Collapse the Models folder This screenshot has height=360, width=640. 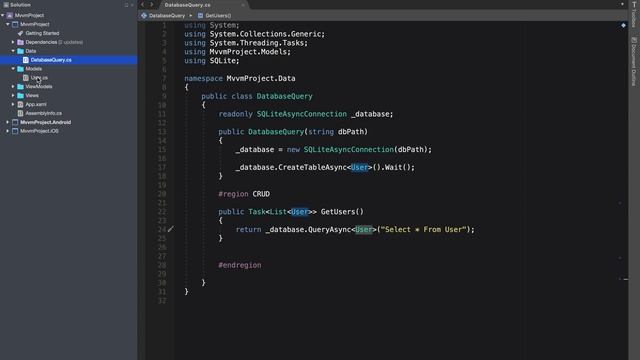13,69
